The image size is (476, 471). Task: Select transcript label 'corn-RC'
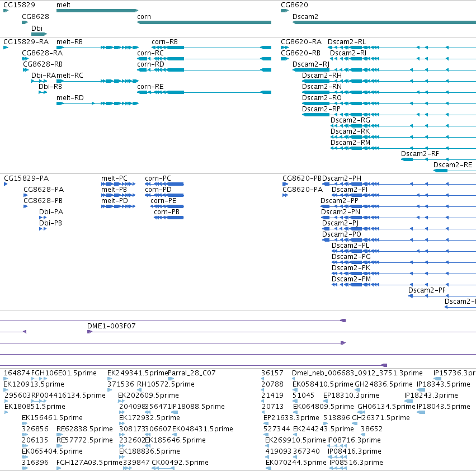click(150, 53)
